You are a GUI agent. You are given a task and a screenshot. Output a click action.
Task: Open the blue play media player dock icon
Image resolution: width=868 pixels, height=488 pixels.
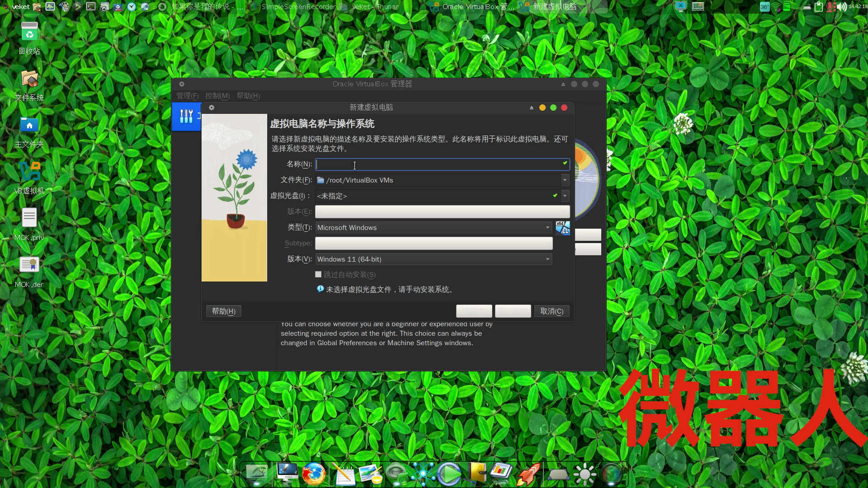pyautogui.click(x=449, y=474)
